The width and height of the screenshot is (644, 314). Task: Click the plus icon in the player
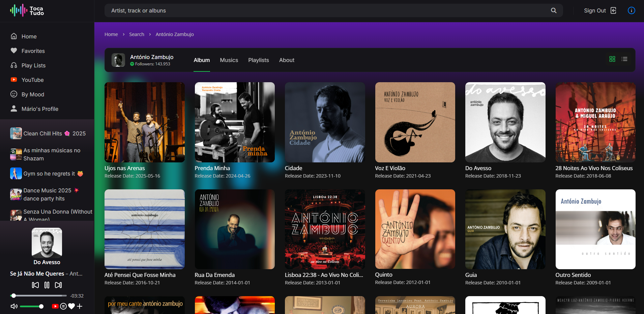80,306
